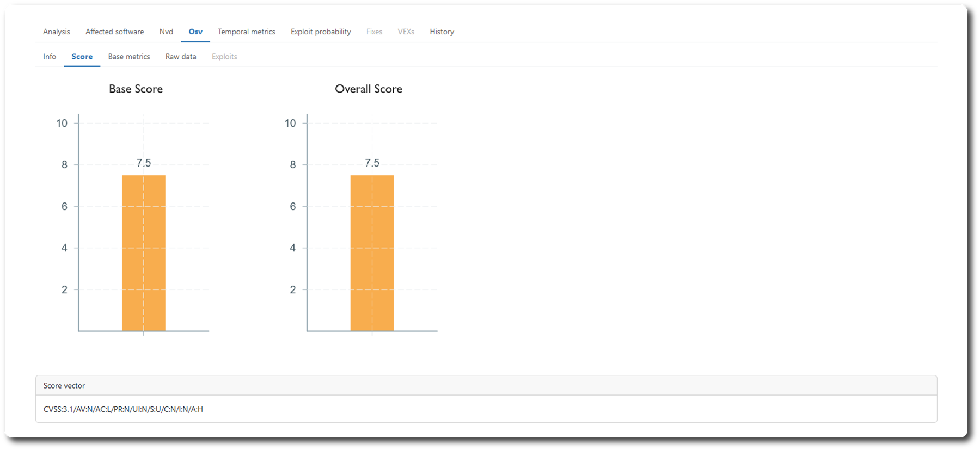Click the Score sub-tab
Image resolution: width=980 pixels, height=450 pixels.
(82, 57)
